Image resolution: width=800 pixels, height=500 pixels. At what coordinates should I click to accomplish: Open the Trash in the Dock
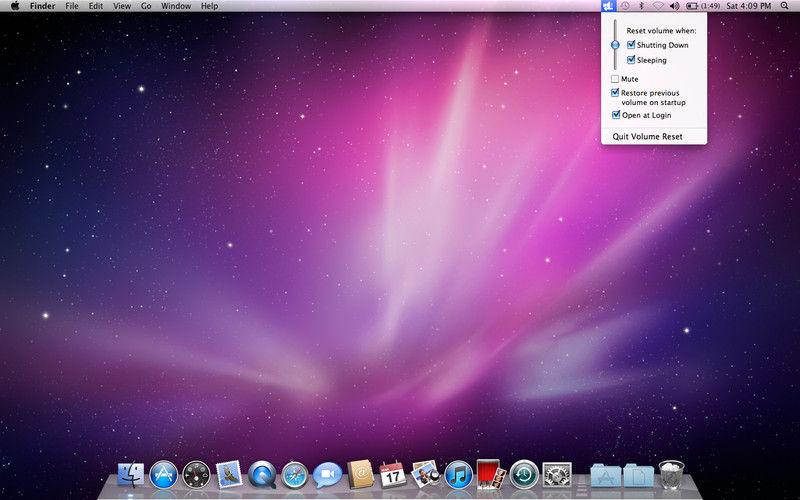click(671, 474)
